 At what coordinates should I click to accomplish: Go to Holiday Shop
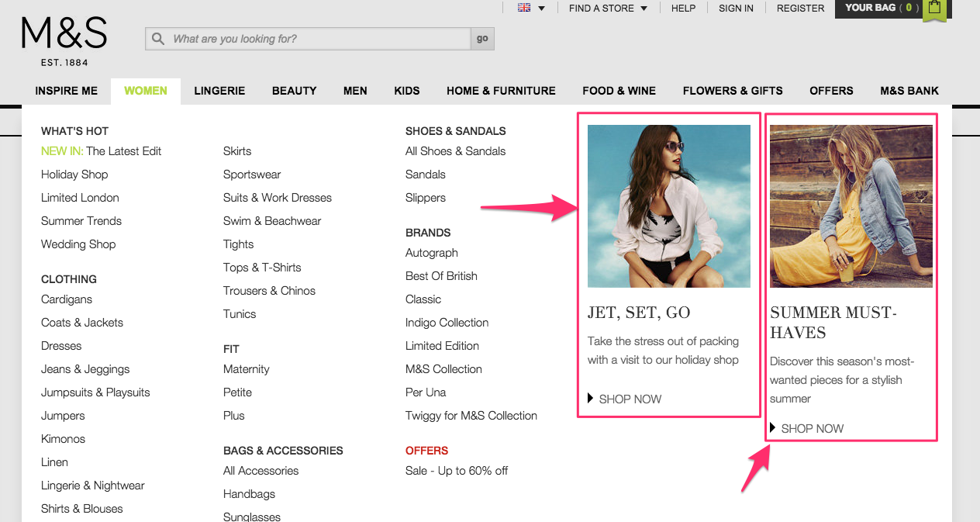74,175
